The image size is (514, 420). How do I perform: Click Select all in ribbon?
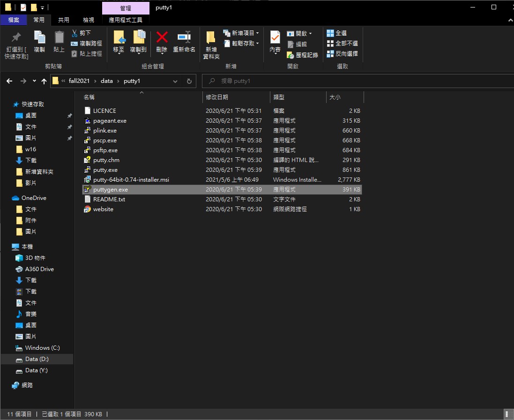337,33
